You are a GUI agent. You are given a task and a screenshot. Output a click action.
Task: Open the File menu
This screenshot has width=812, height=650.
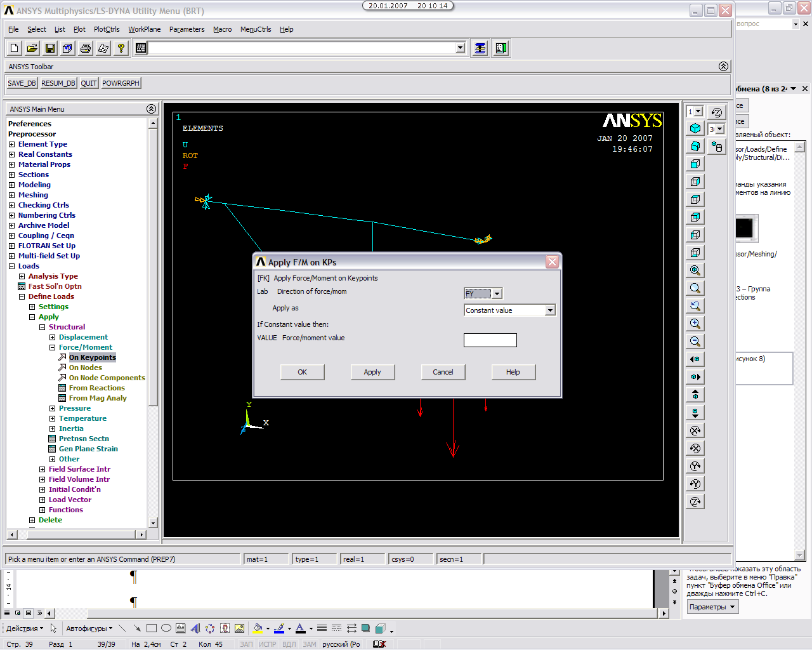coord(13,29)
